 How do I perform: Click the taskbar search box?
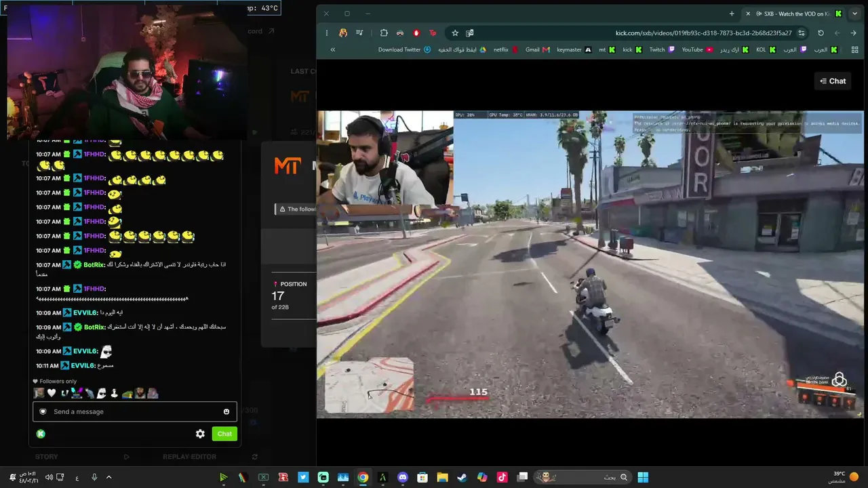(583, 477)
